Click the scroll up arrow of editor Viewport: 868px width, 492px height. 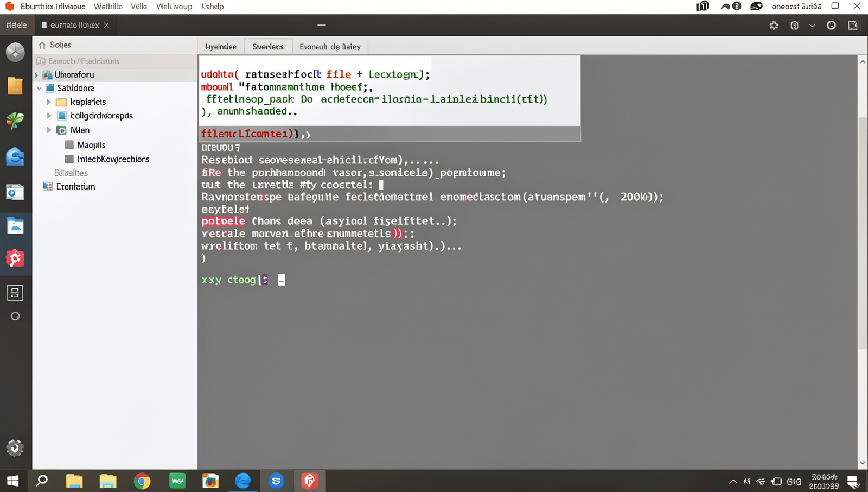[863, 62]
